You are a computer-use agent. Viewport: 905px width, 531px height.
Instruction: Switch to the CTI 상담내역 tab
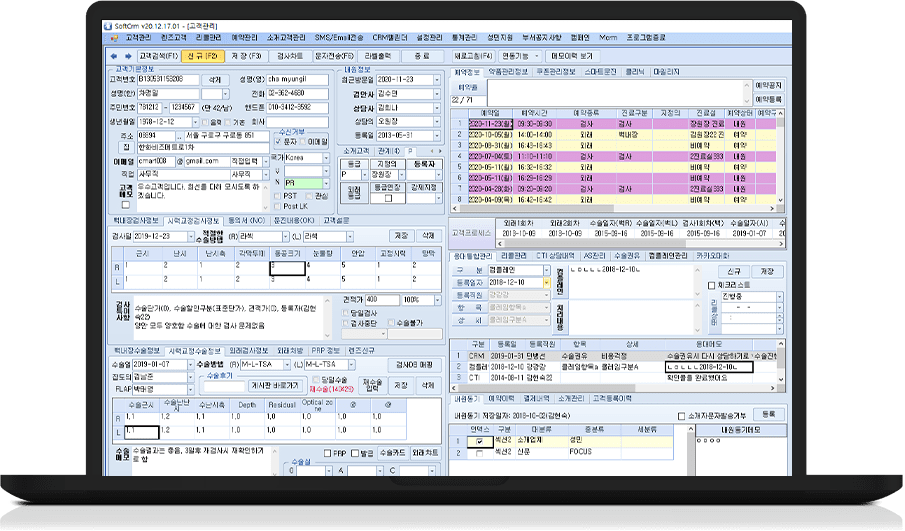coord(555,256)
